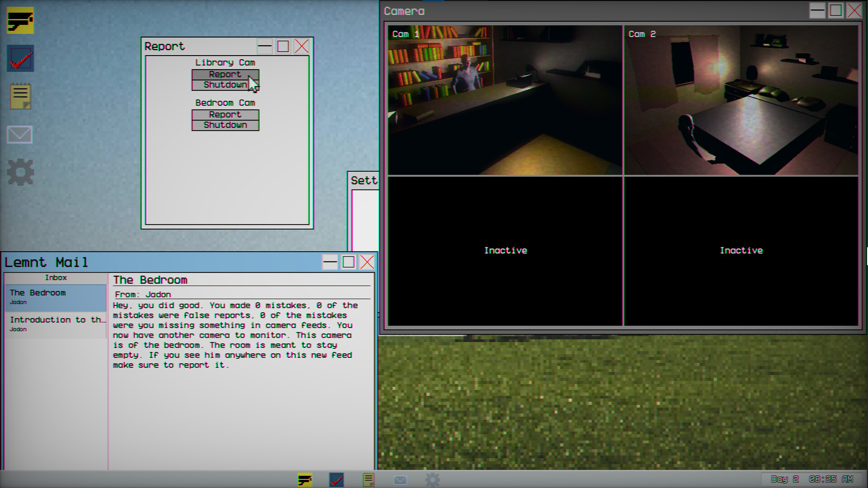Image resolution: width=868 pixels, height=488 pixels.
Task: Click the mail envelope icon in taskbar
Action: (x=400, y=479)
